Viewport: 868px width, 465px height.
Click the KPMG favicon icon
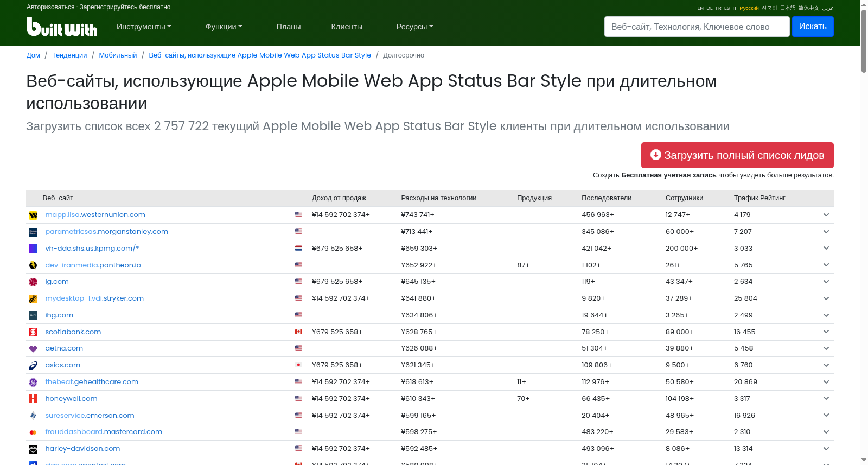point(33,249)
